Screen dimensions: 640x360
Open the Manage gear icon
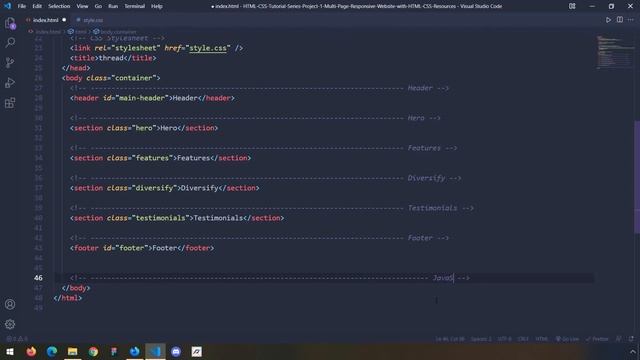coord(10,324)
